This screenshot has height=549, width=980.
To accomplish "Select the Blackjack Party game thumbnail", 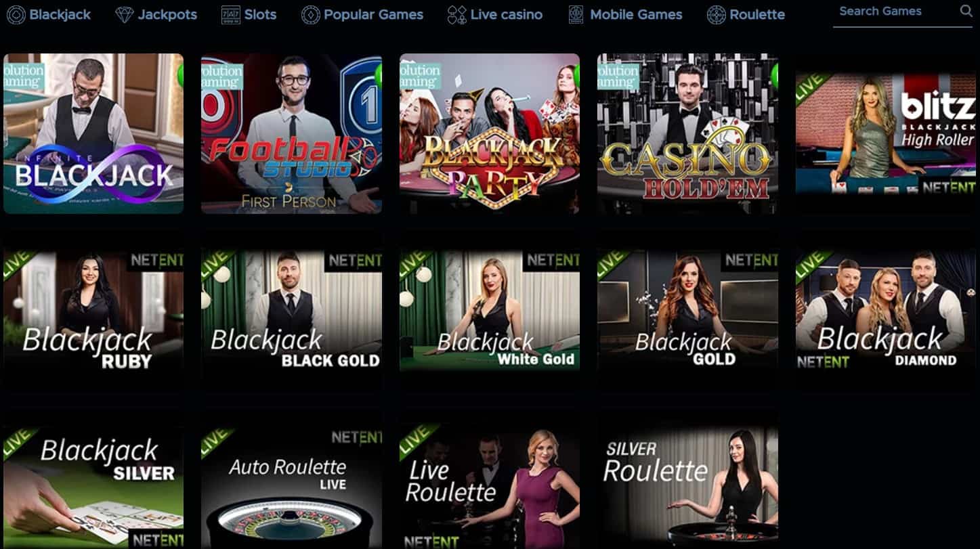I will pyautogui.click(x=490, y=134).
